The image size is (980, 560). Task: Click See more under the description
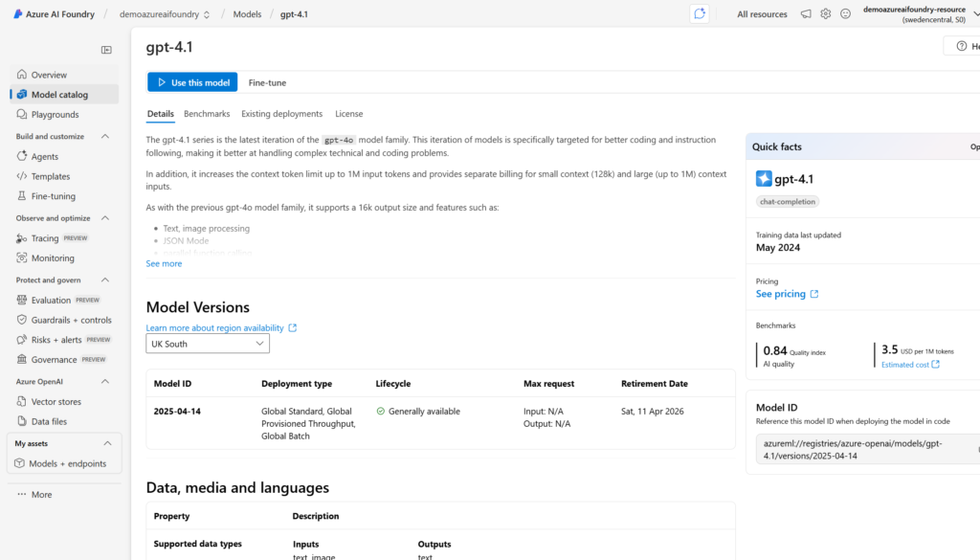tap(164, 264)
